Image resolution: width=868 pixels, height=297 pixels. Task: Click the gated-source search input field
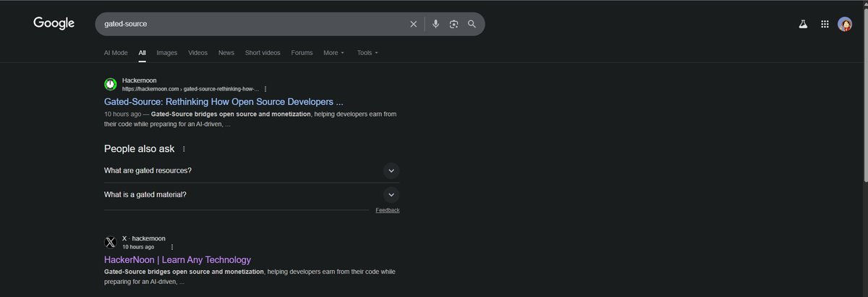pos(253,24)
